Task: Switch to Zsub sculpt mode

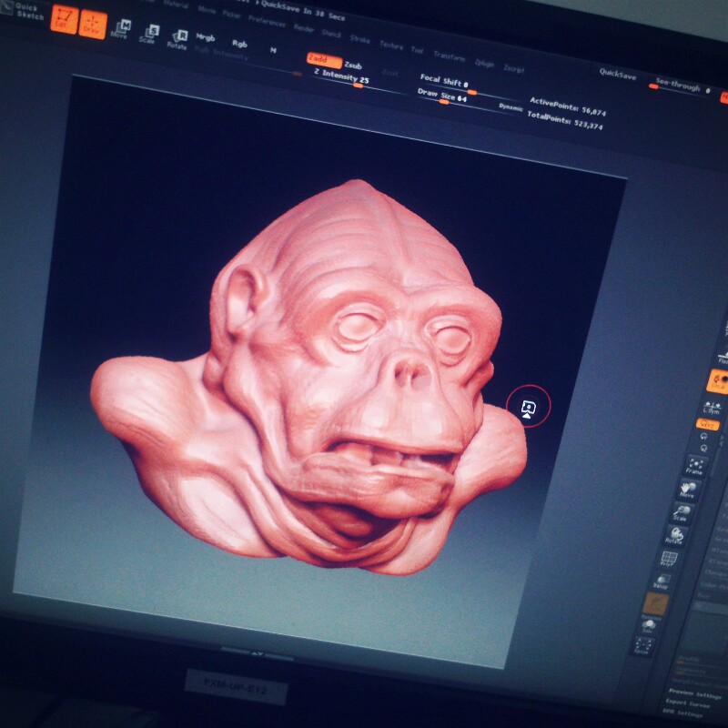Action: tap(353, 66)
